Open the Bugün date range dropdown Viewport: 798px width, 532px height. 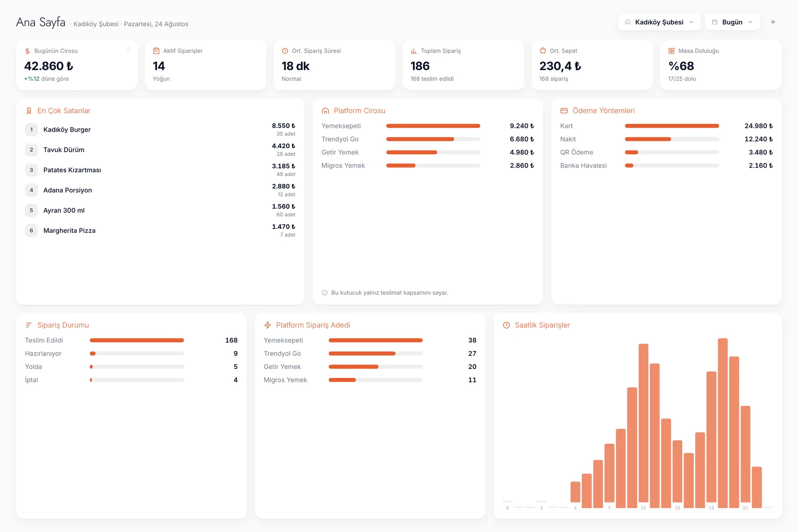732,22
